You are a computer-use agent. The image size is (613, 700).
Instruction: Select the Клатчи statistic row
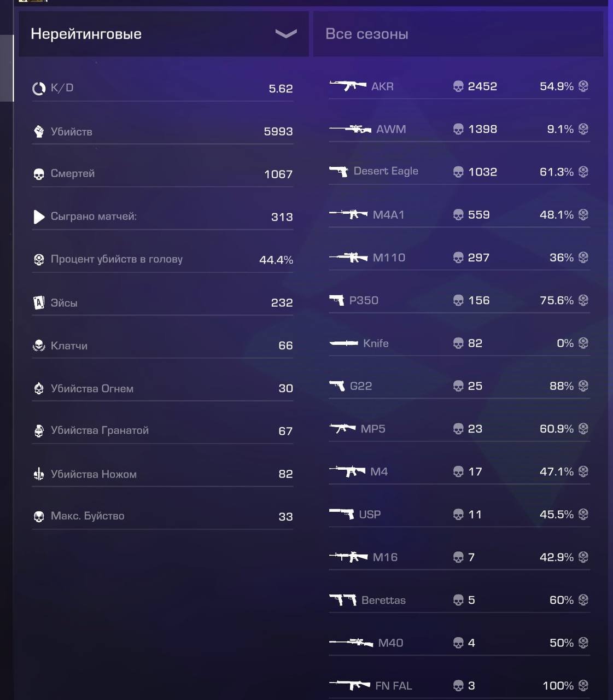click(x=162, y=346)
